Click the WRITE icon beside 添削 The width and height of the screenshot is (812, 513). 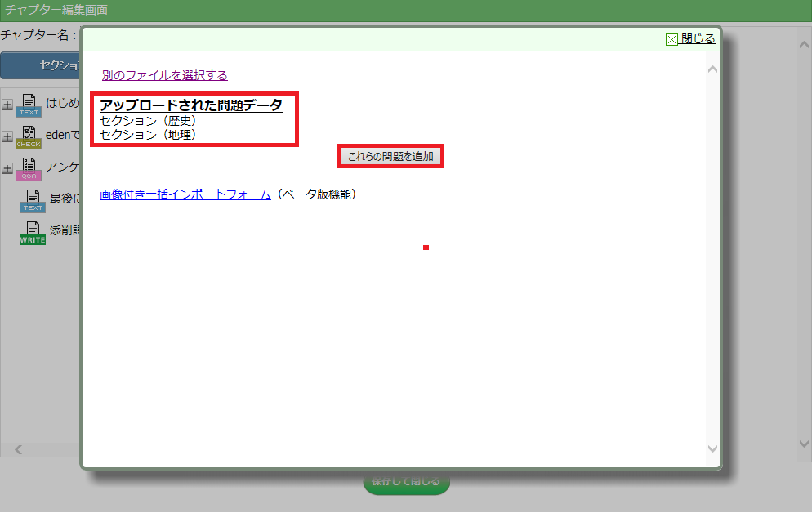point(33,233)
